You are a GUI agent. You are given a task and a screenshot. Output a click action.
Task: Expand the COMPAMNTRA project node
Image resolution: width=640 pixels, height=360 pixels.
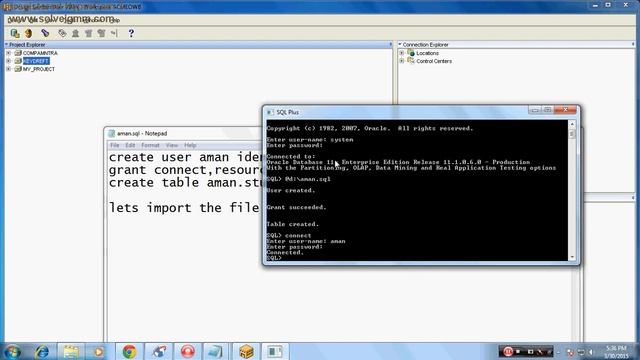(9, 53)
